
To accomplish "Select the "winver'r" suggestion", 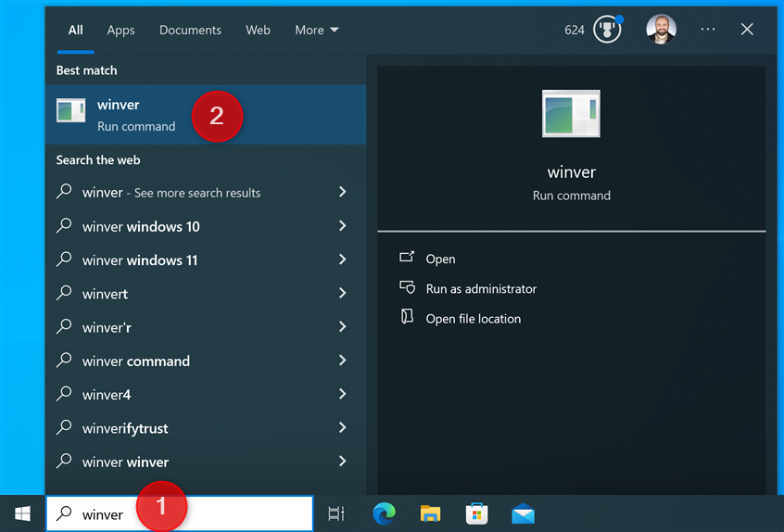I will pos(206,327).
